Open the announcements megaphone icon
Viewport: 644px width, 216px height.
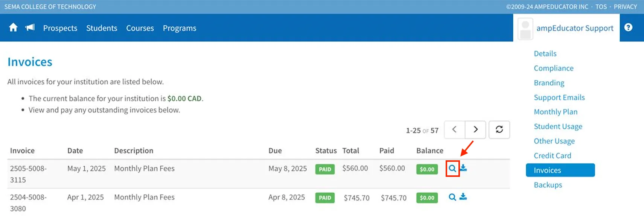pyautogui.click(x=30, y=27)
